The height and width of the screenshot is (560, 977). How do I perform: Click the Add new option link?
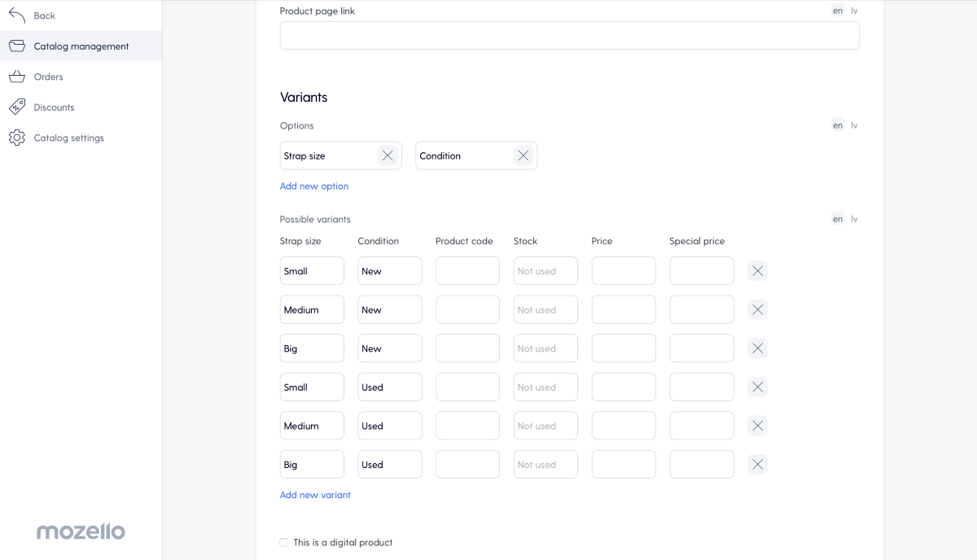coord(314,186)
